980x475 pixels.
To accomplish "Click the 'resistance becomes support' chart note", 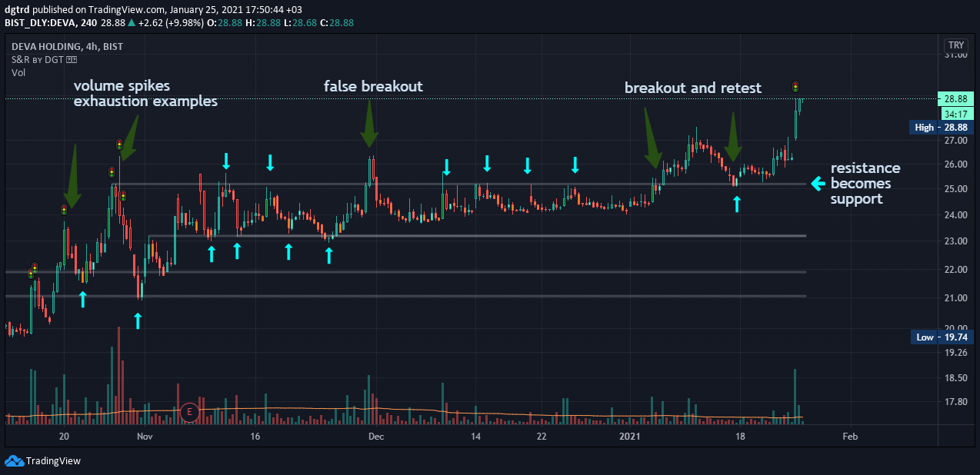I will 865,184.
